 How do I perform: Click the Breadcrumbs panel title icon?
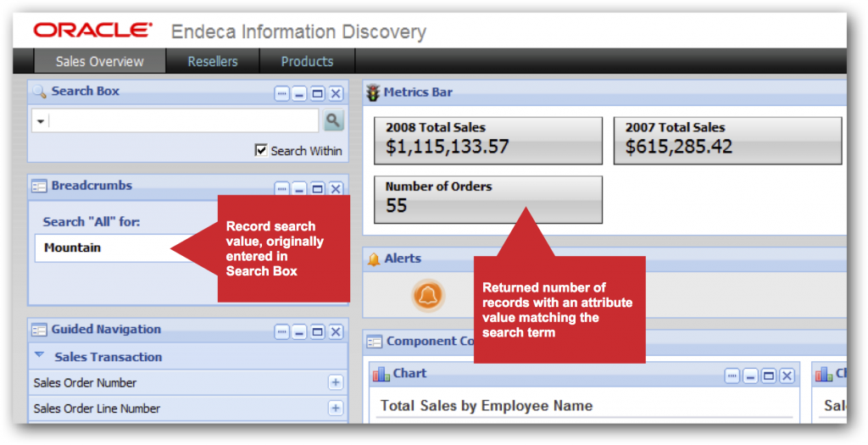tap(39, 186)
